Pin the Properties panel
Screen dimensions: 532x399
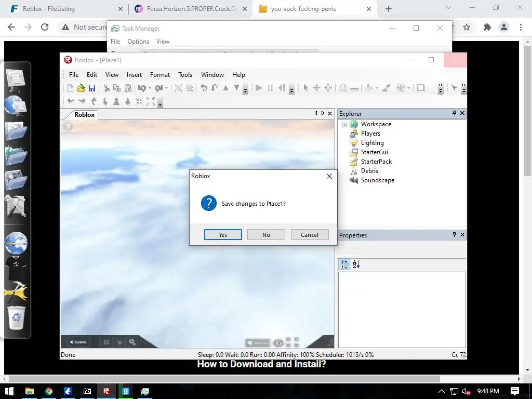tap(454, 234)
